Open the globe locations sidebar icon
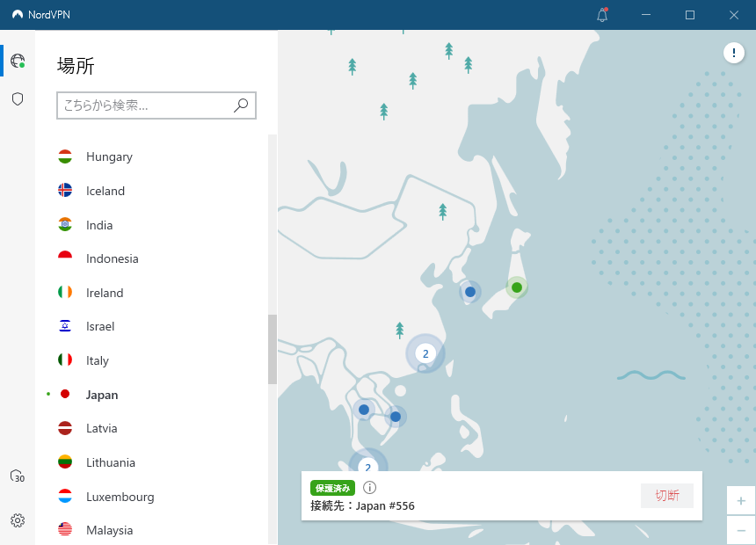The height and width of the screenshot is (545, 756). click(18, 61)
